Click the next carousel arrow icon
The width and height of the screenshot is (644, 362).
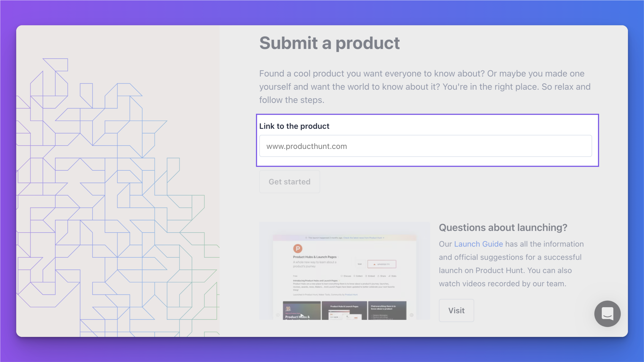coord(411,315)
